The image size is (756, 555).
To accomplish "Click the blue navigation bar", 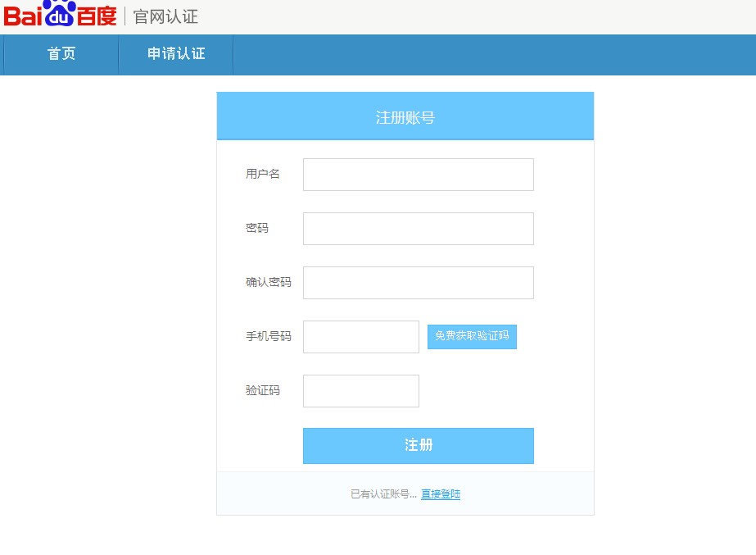I will point(491,54).
